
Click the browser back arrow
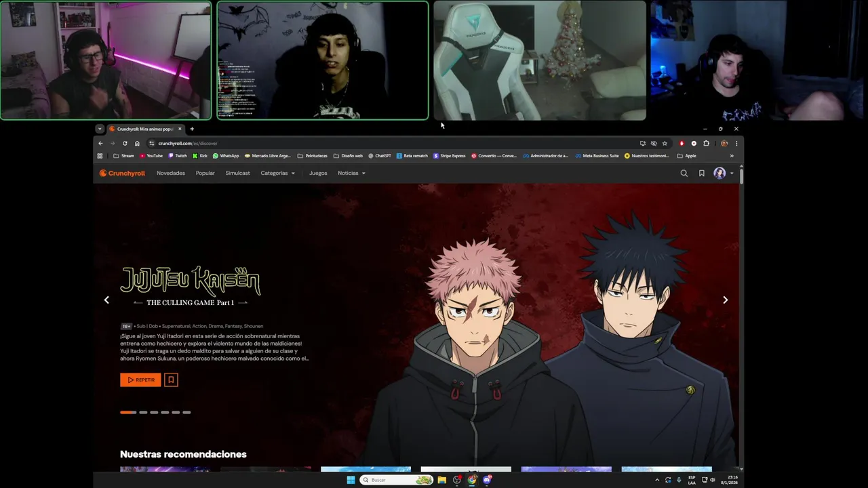(x=100, y=143)
